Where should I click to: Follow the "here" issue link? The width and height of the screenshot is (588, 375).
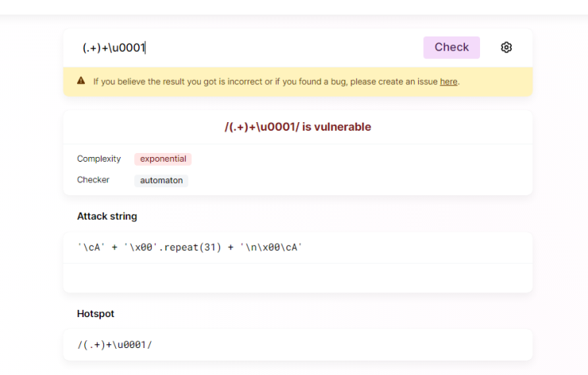click(x=448, y=82)
